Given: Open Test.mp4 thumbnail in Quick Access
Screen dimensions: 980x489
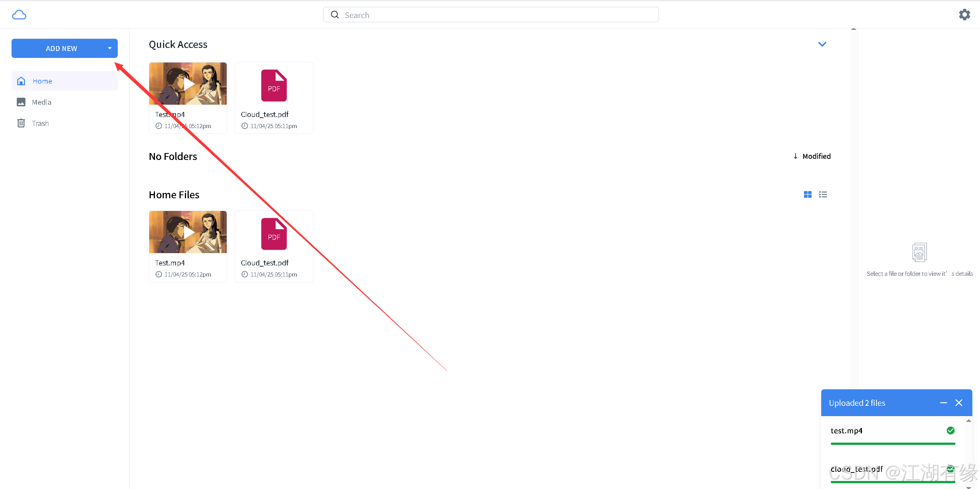Looking at the screenshot, I should point(188,84).
